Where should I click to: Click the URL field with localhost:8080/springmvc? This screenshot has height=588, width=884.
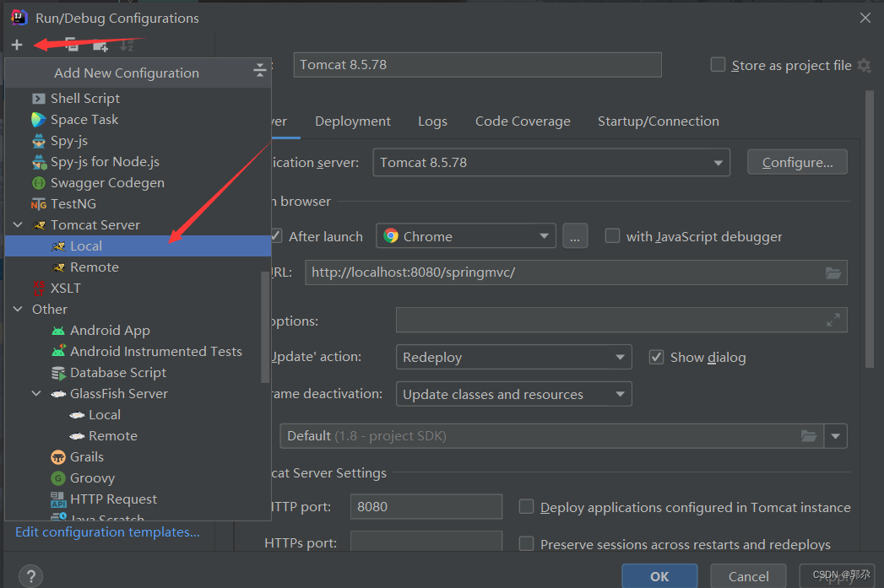pos(576,272)
